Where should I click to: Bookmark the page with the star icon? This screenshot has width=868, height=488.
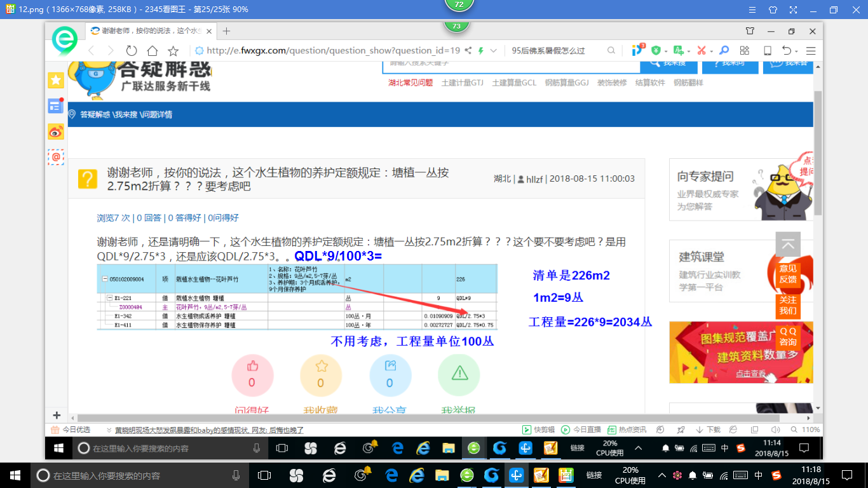point(173,51)
